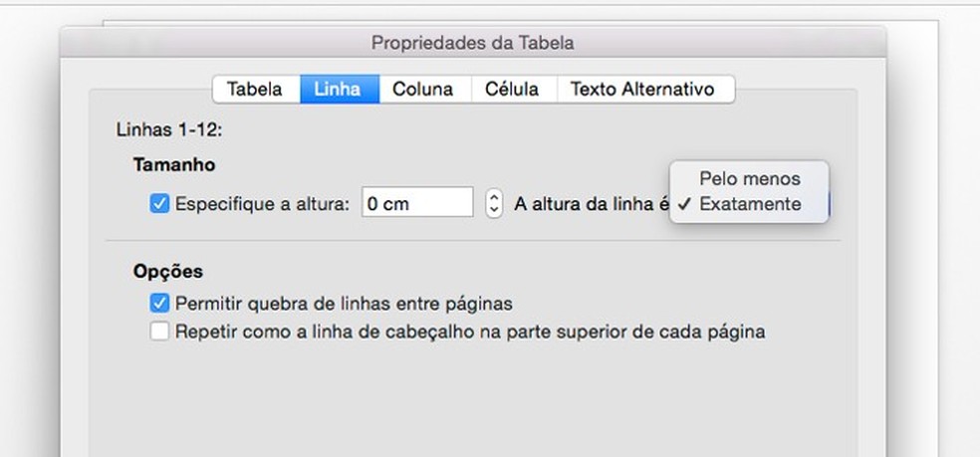Click the Opções section heading
The height and width of the screenshot is (457, 980).
167,271
